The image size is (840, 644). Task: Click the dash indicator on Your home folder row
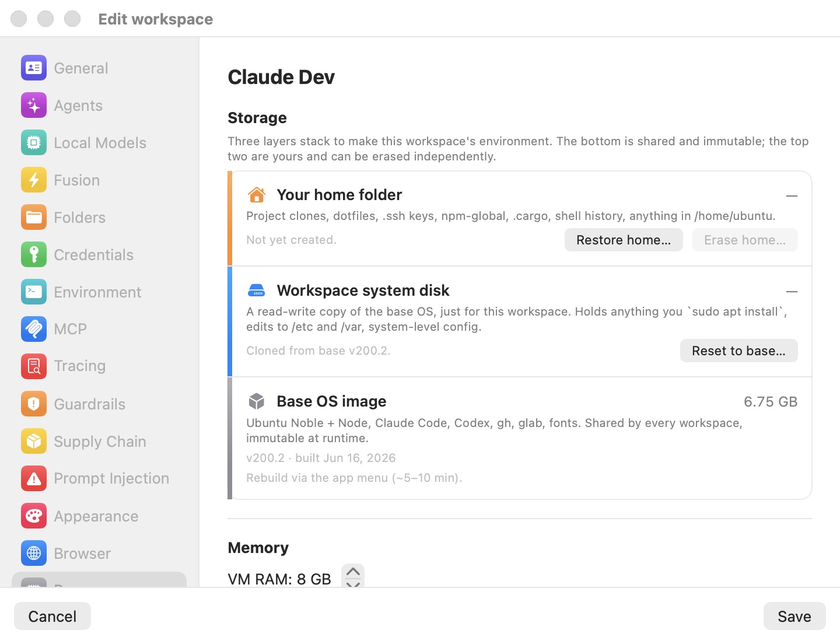(792, 196)
